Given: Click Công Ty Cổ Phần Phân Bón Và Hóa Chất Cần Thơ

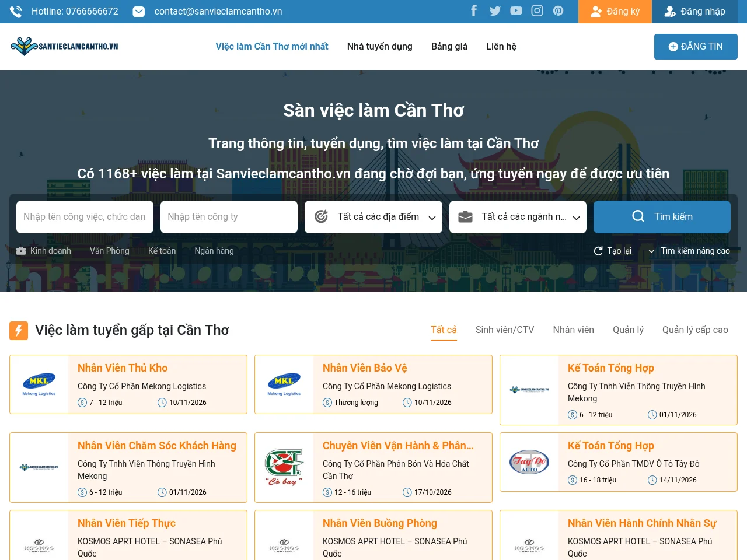Looking at the screenshot, I should [396, 470].
